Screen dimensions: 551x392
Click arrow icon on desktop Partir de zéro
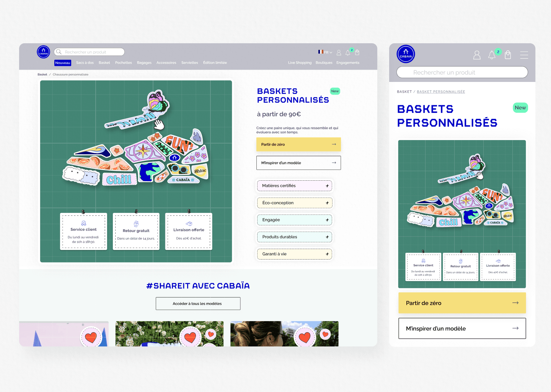coord(334,144)
